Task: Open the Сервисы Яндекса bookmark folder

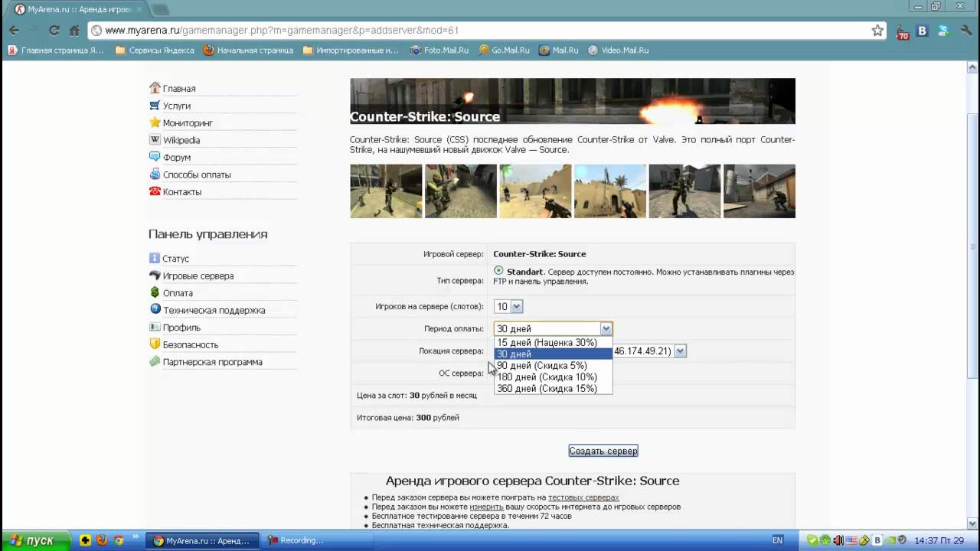Action: click(155, 51)
